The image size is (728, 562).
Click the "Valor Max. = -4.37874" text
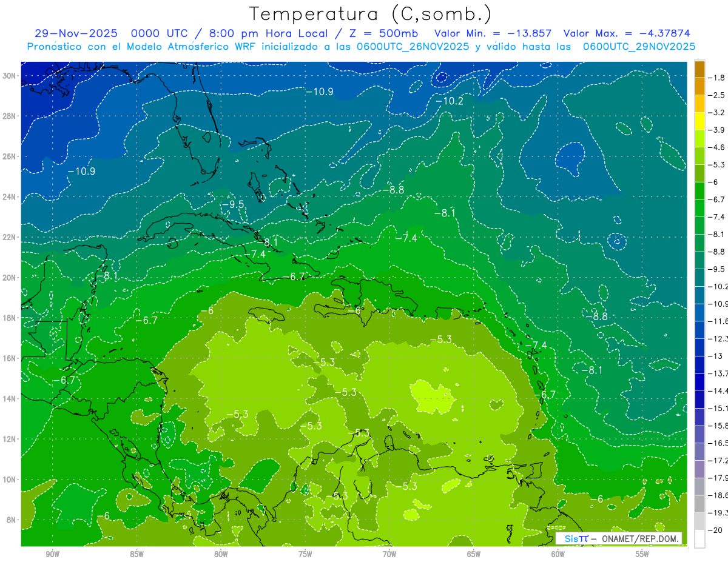(627, 33)
